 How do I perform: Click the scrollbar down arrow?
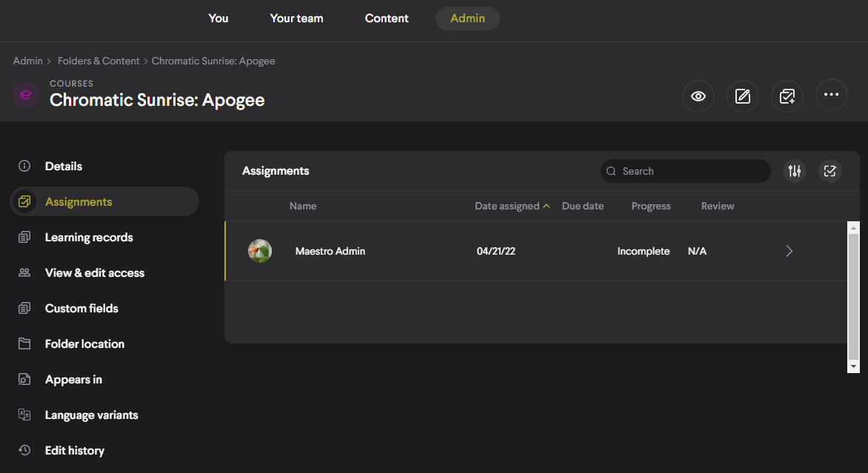point(853,366)
